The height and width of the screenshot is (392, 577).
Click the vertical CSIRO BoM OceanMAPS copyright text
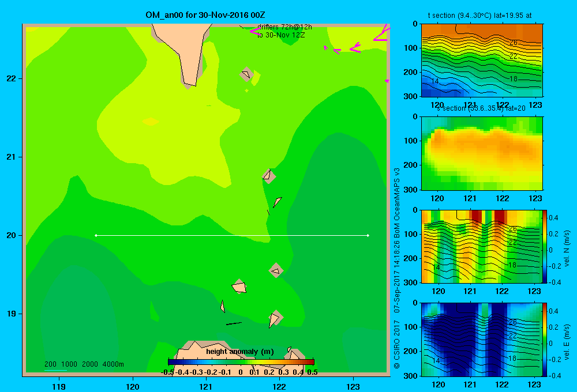(397, 269)
